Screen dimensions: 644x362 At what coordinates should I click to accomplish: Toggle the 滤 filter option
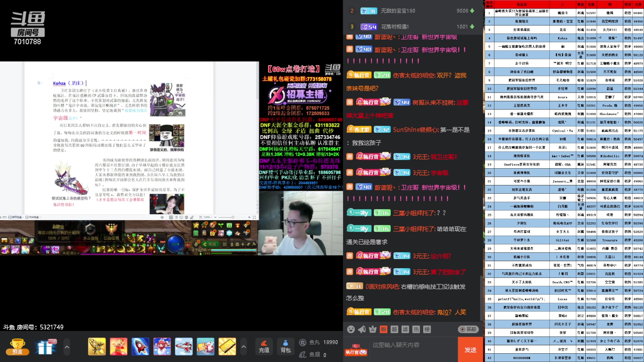(x=405, y=329)
